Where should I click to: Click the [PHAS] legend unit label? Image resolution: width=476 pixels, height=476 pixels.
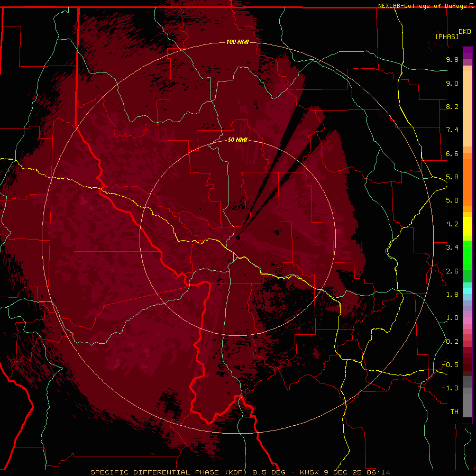click(x=447, y=36)
